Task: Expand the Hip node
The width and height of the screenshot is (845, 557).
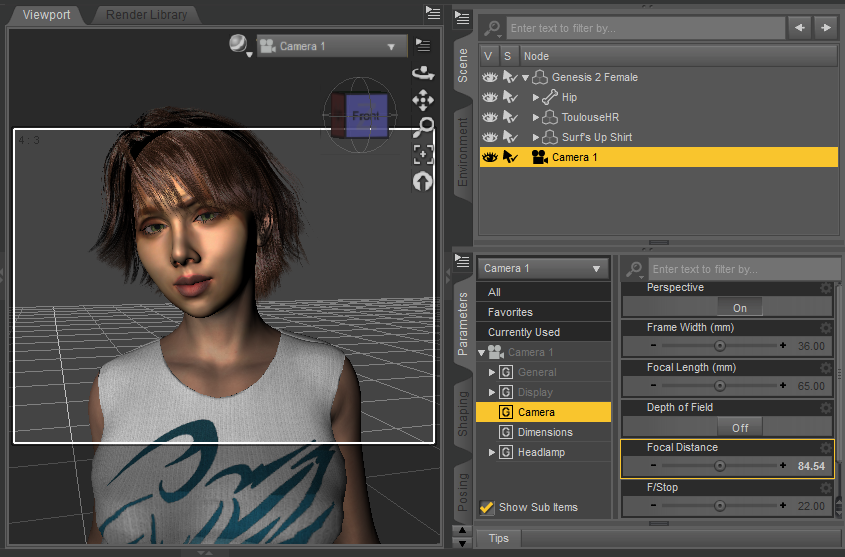Action: tap(536, 98)
